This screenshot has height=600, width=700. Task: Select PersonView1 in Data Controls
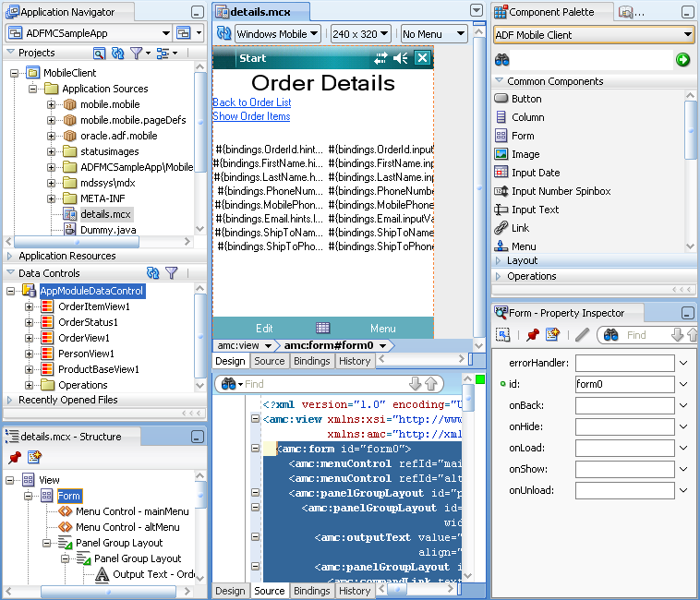(86, 354)
